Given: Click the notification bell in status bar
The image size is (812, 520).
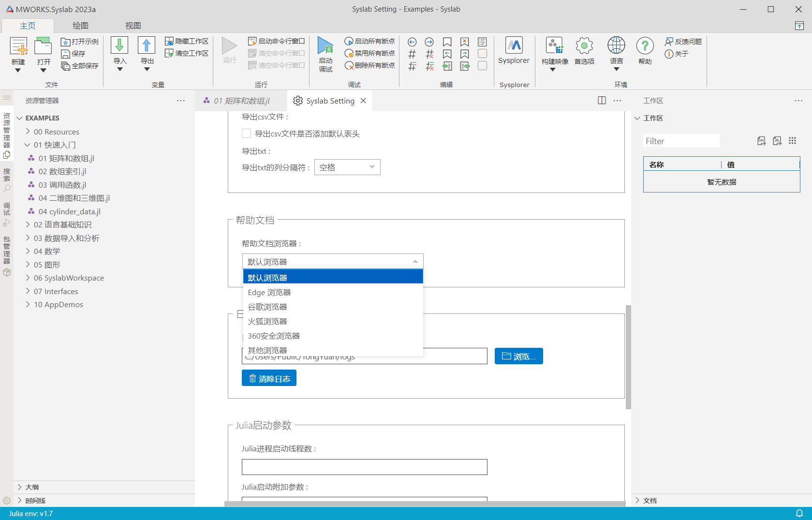Looking at the screenshot, I should point(799,513).
